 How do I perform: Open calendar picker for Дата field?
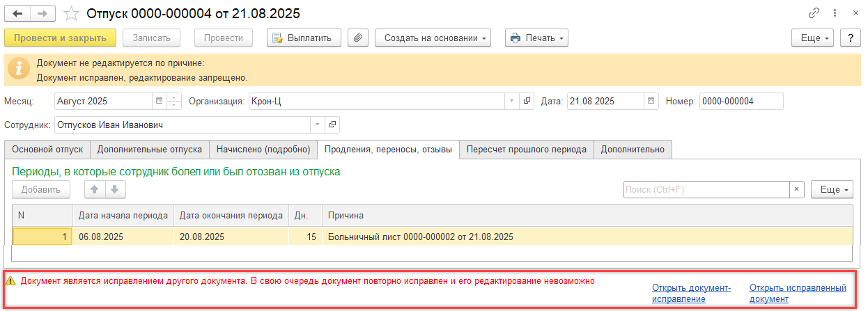651,101
